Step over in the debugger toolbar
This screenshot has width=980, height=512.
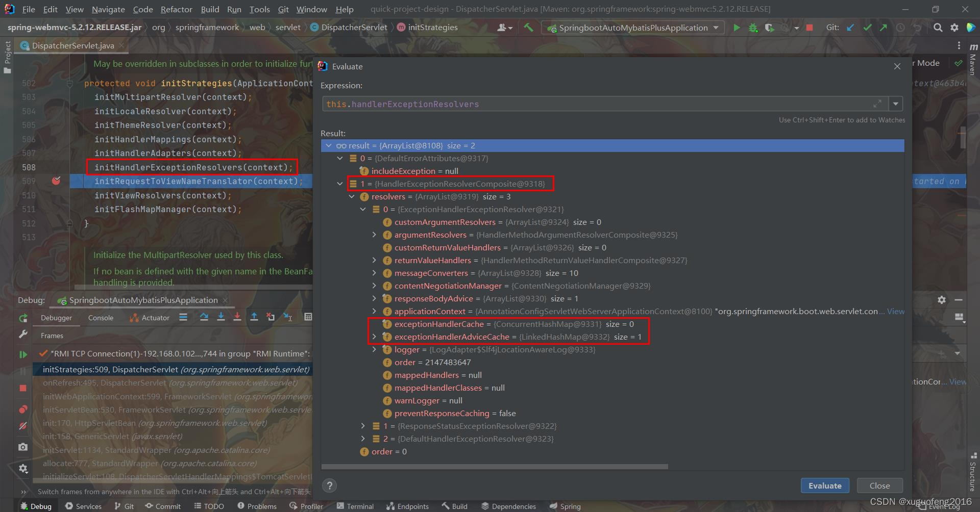click(204, 317)
